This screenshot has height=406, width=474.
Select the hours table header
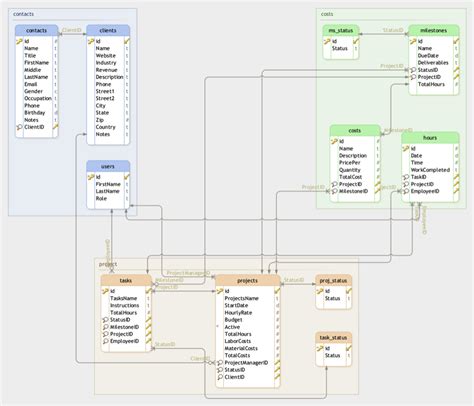click(430, 138)
